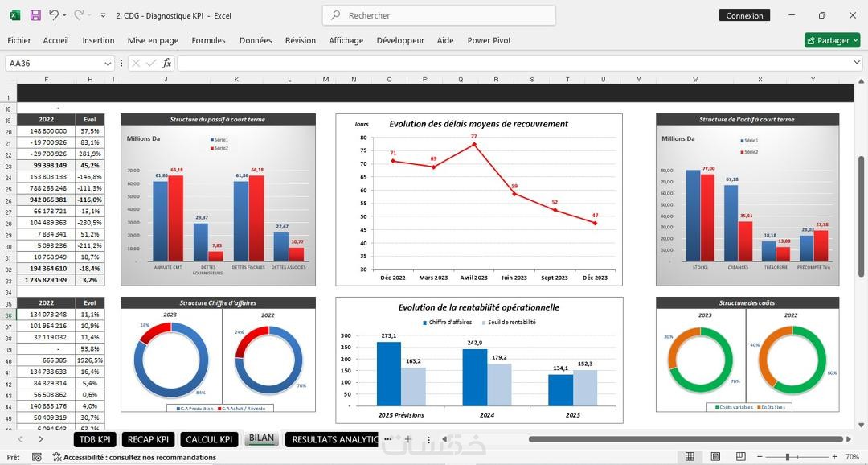Click the Insert Function fx icon
868x465 pixels.
[166, 64]
